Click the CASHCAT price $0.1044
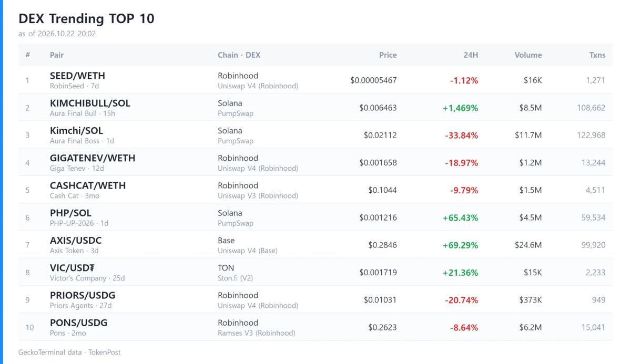 click(x=382, y=190)
